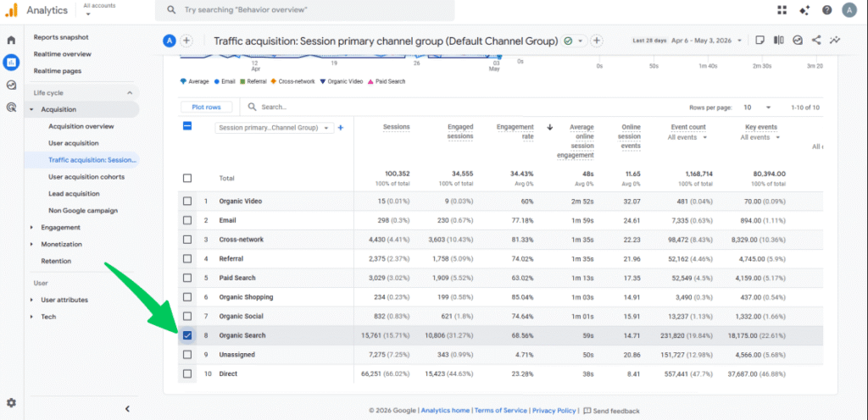Check the Paid Search row checkbox
Image resolution: width=868 pixels, height=420 pixels.
click(187, 278)
